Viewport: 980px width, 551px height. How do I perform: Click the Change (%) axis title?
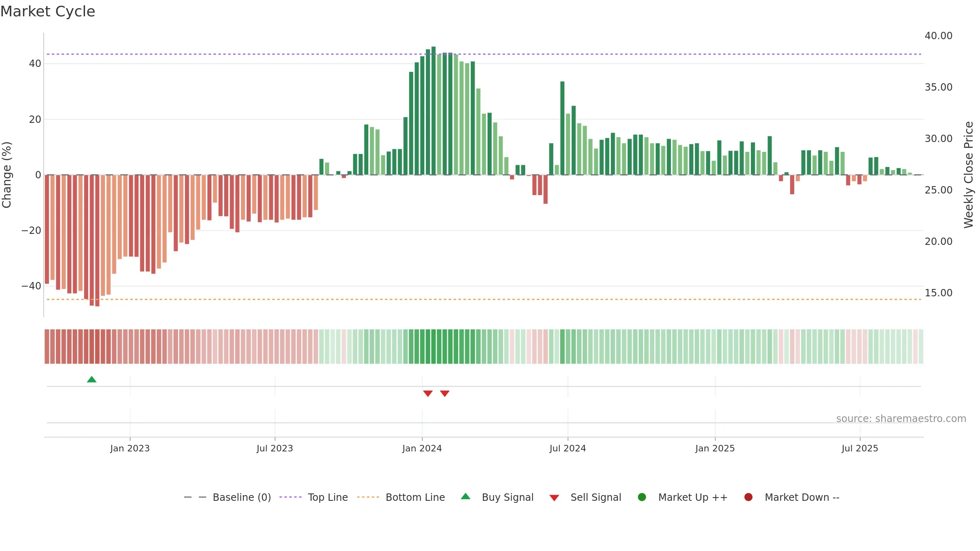coord(7,175)
